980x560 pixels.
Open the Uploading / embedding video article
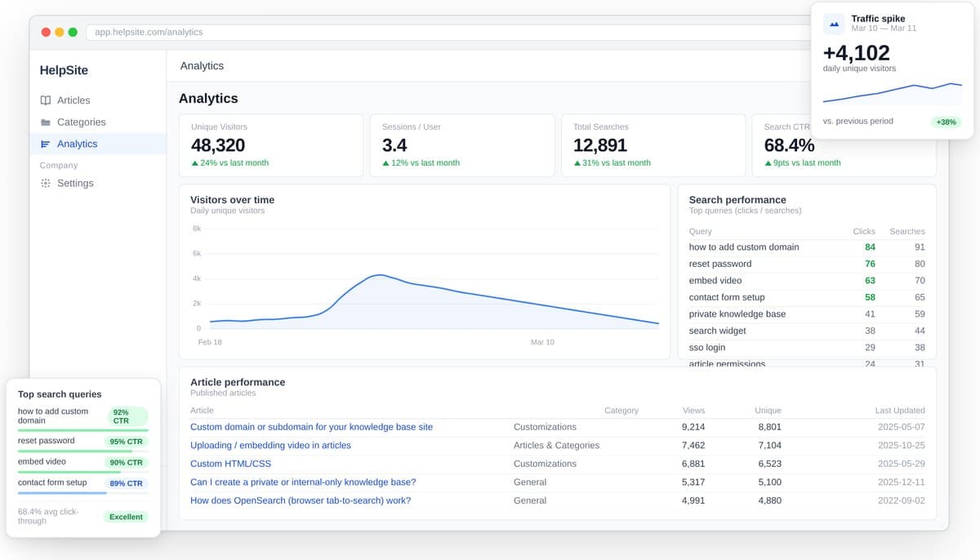270,446
